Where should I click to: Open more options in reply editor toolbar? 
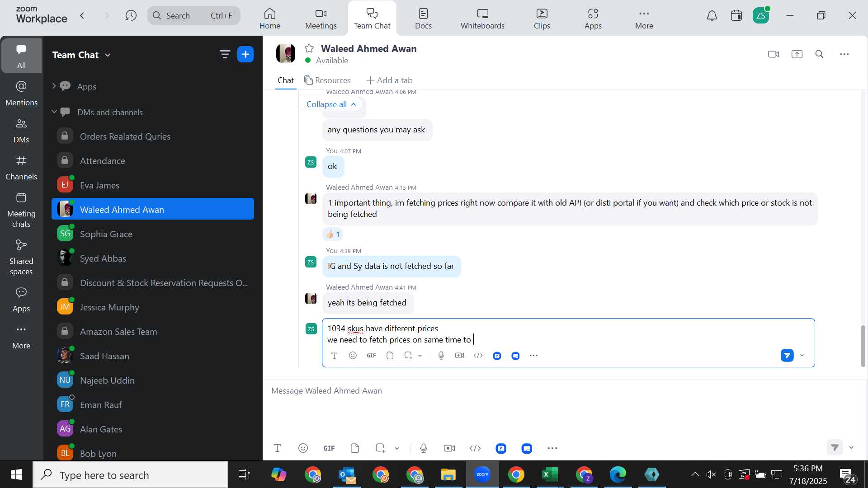pos(534,356)
